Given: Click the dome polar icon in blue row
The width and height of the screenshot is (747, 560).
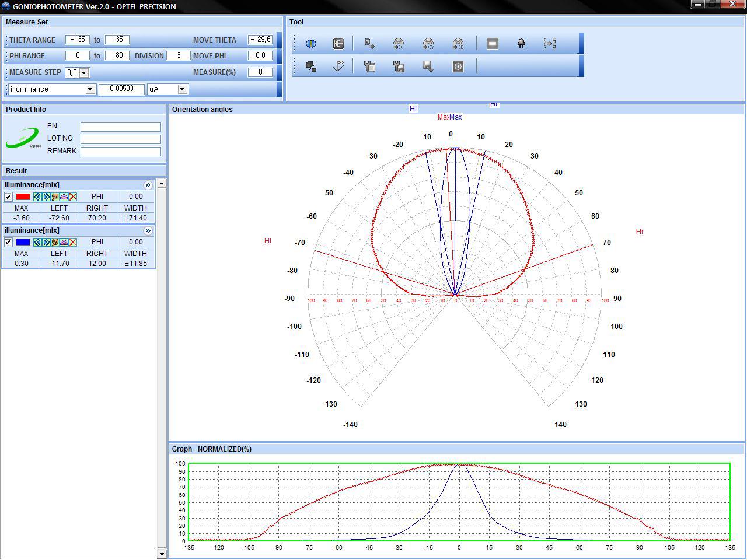Looking at the screenshot, I should [64, 243].
